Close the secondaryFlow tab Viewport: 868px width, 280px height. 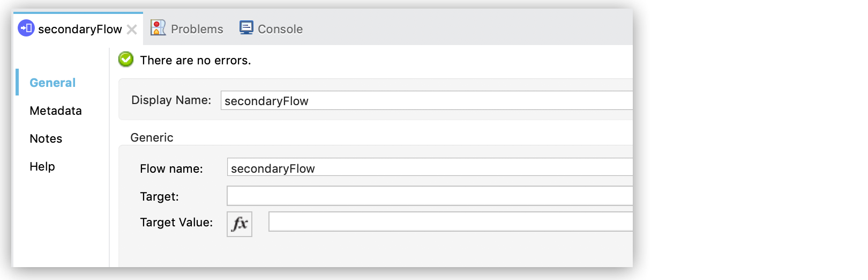(132, 30)
